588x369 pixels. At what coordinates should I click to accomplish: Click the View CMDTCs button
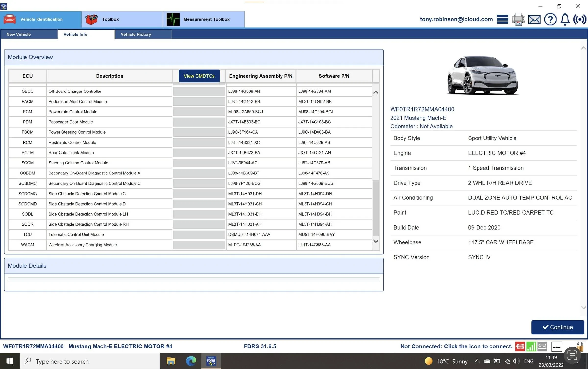coord(199,76)
